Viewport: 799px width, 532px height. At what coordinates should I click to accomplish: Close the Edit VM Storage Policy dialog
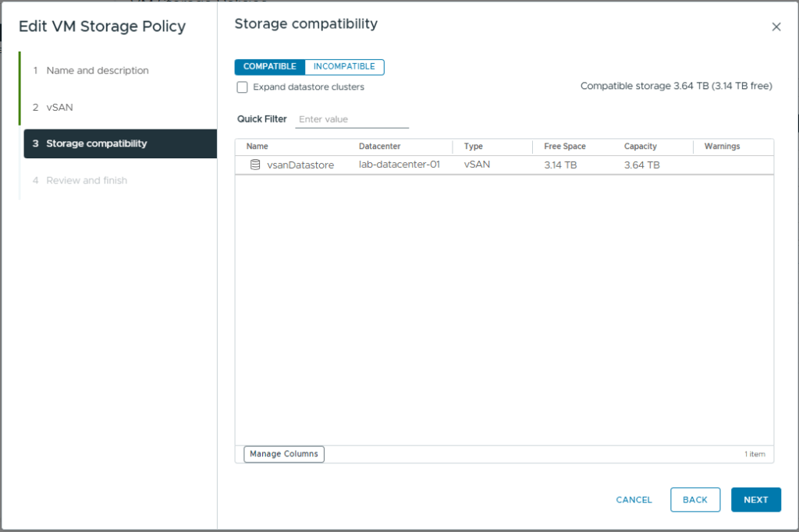[x=776, y=27]
